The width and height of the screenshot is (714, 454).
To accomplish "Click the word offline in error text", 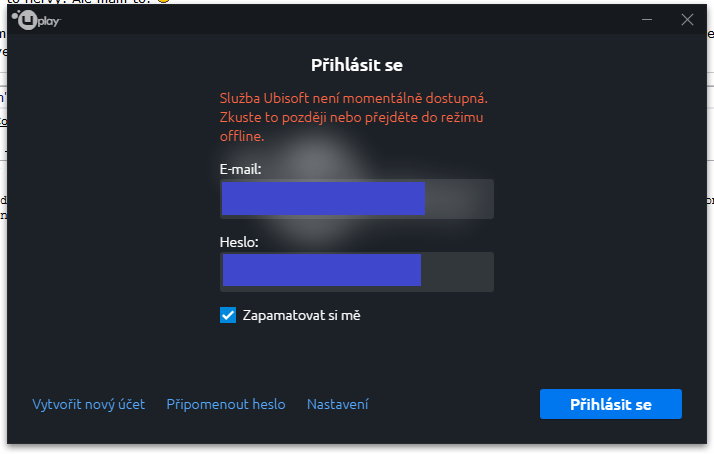I will [x=241, y=136].
